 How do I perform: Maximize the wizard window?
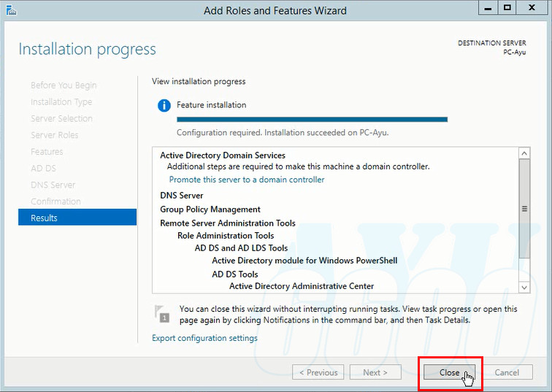(x=507, y=8)
